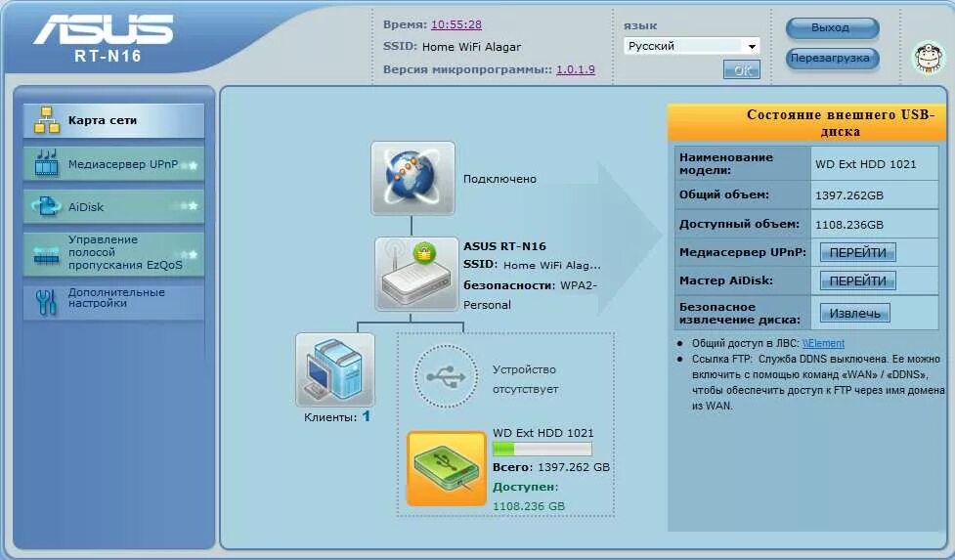955x560 pixels.
Task: Click the ASUS RT-N16 bold router name
Action: point(504,246)
